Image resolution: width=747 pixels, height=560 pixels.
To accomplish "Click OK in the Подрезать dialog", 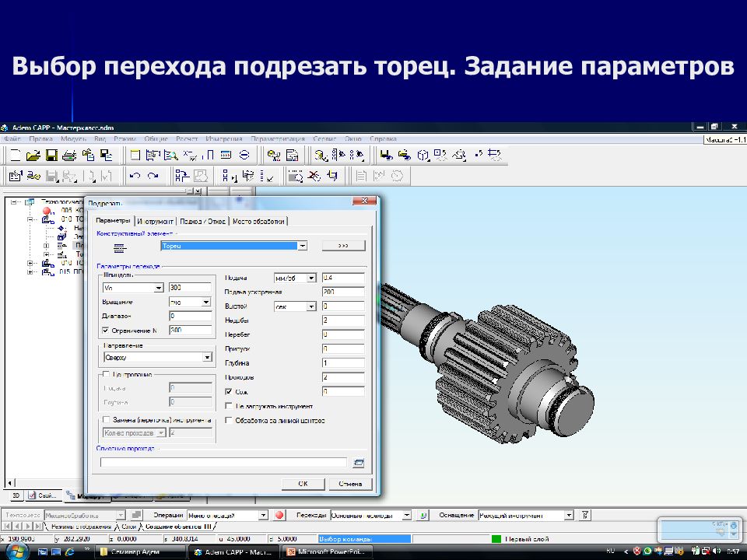I will pyautogui.click(x=303, y=484).
